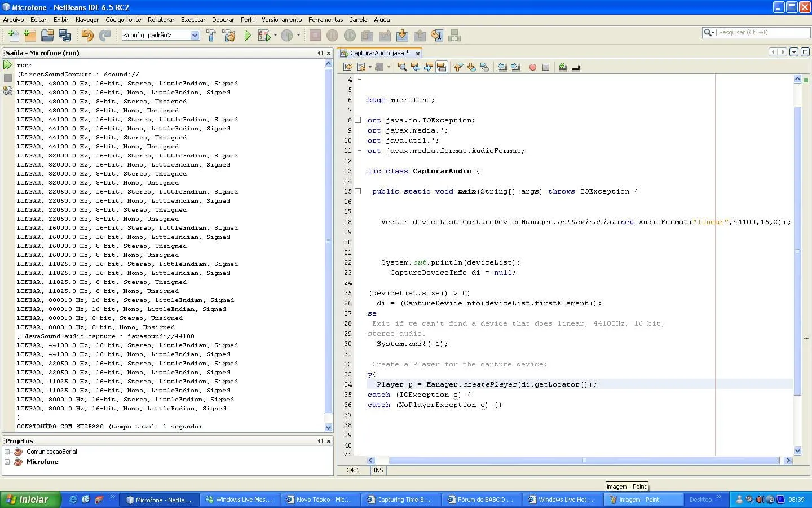The height and width of the screenshot is (508, 812).
Task: Expand the ComunicacaoSerial project node
Action: [7, 452]
